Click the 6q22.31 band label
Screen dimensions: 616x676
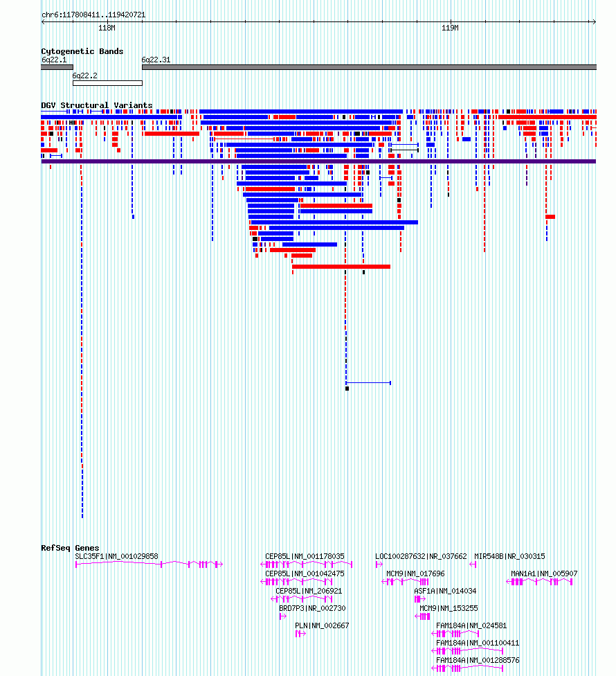pyautogui.click(x=156, y=60)
